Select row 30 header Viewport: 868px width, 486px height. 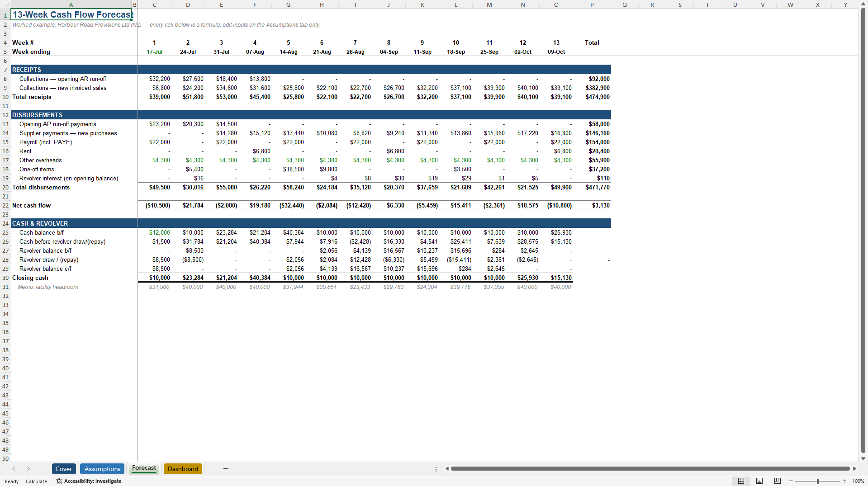tap(5, 278)
